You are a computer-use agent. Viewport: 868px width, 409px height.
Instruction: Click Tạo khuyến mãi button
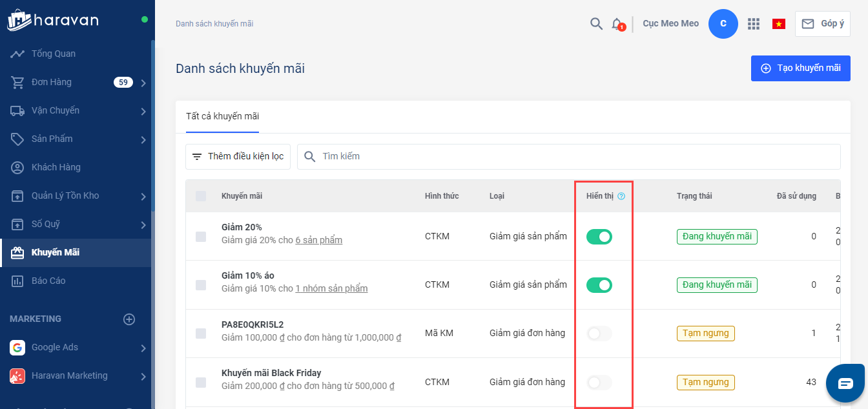pos(800,68)
